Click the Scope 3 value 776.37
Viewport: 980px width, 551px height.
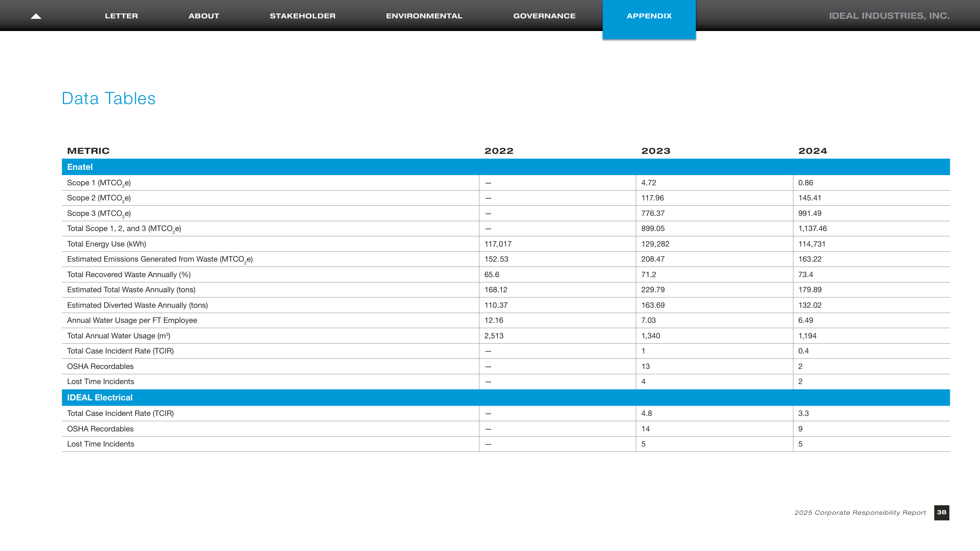(653, 213)
